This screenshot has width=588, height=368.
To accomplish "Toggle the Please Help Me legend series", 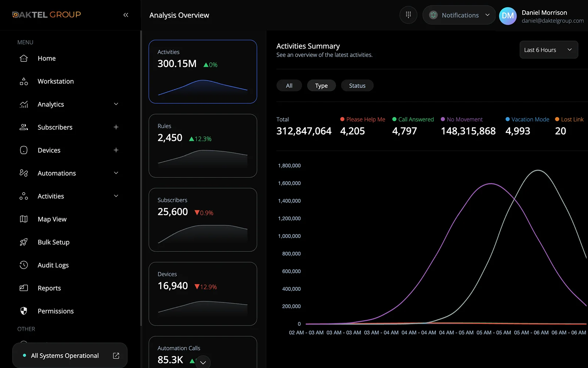I will tap(363, 119).
